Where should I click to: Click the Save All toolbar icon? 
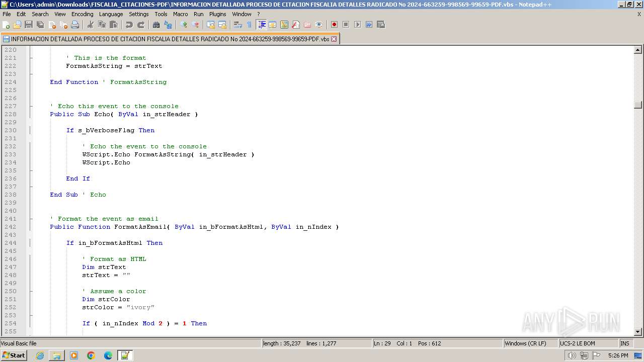40,25
